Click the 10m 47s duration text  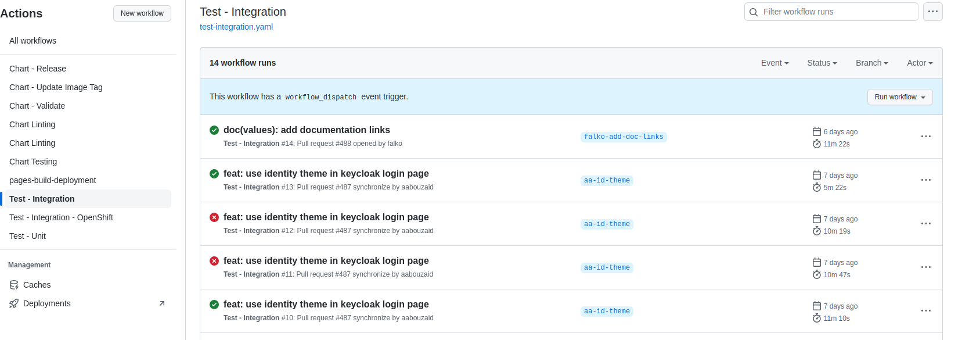[837, 275]
